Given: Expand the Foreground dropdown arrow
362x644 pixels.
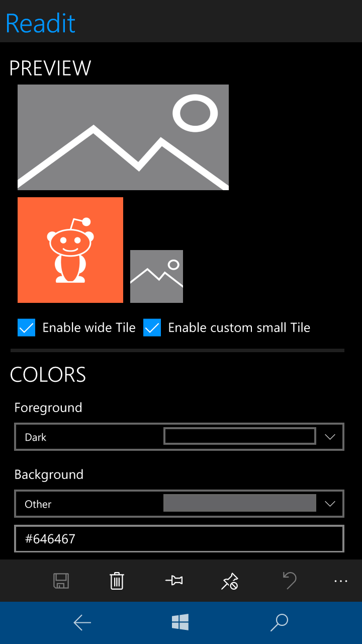Looking at the screenshot, I should click(x=330, y=437).
